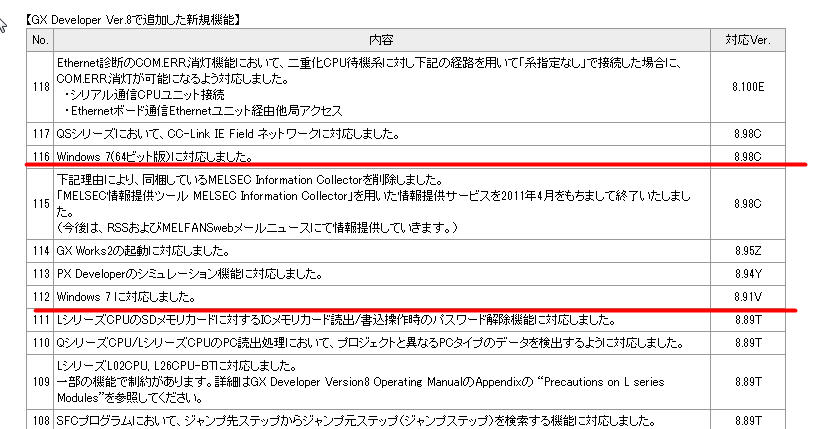820x429 pixels.
Task: Select the Windows 7 (64ビット版) entry text
Action: pos(153,156)
